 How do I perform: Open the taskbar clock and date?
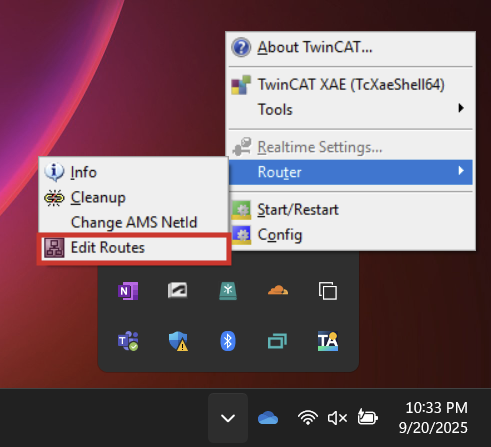click(433, 418)
